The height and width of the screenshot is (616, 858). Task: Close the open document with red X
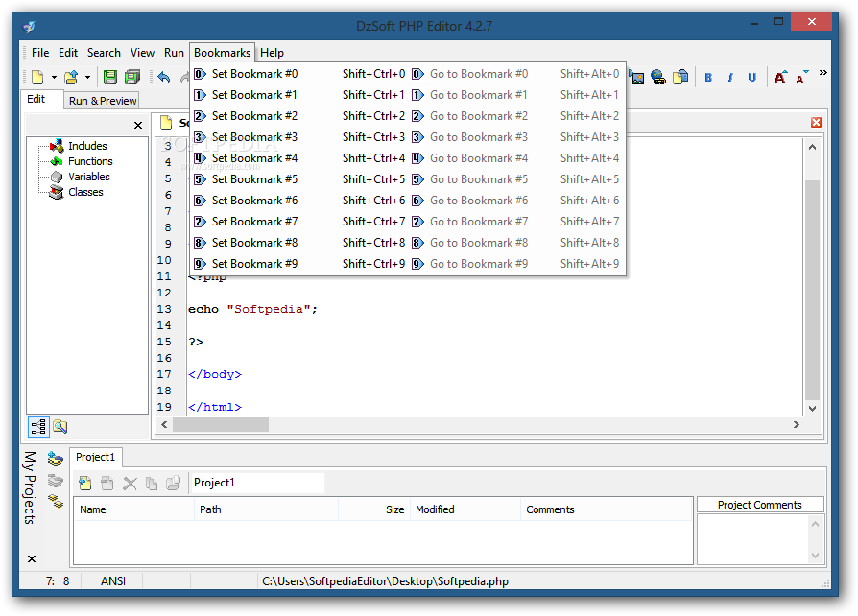coord(816,123)
